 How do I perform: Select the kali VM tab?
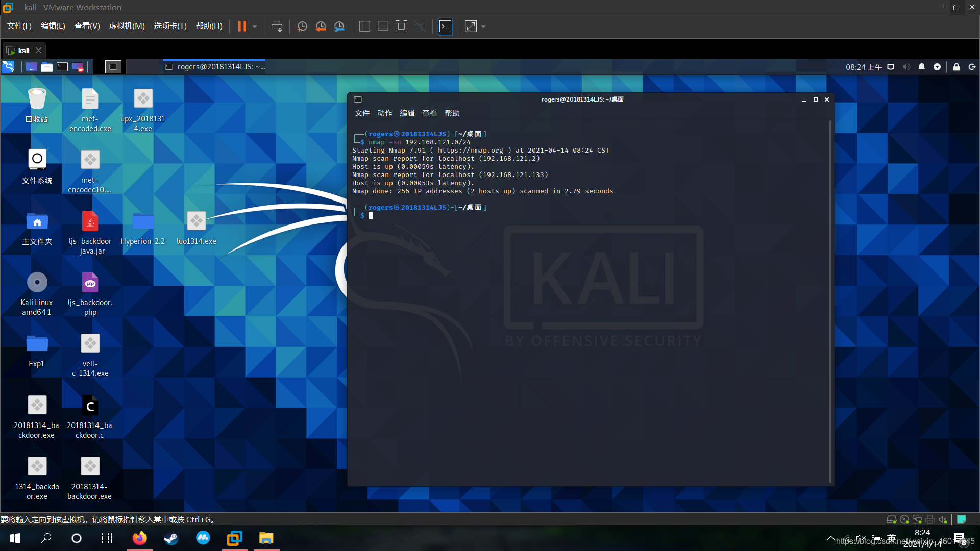23,51
